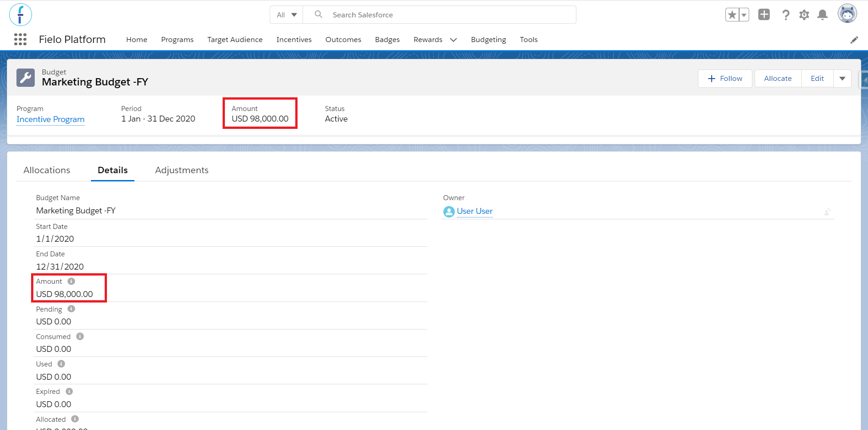Open the notifications bell
868x430 pixels.
pos(822,15)
